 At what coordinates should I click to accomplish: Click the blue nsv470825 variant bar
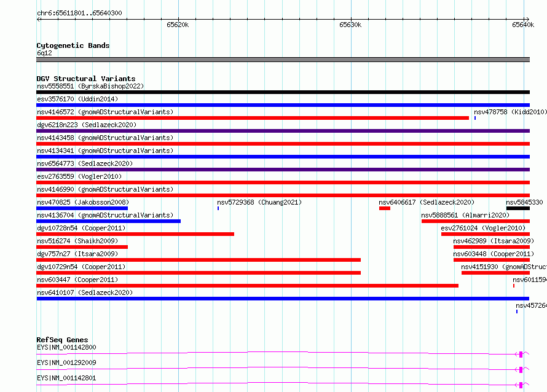pyautogui.click(x=82, y=208)
